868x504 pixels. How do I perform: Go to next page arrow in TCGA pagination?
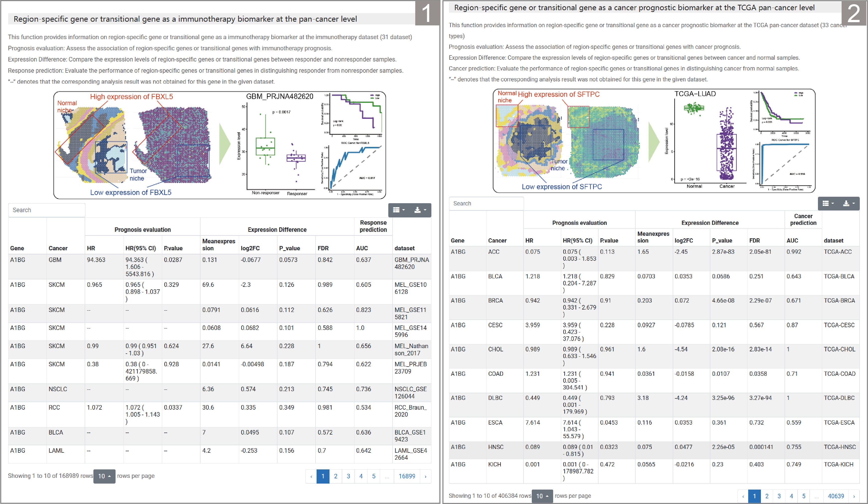854,496
